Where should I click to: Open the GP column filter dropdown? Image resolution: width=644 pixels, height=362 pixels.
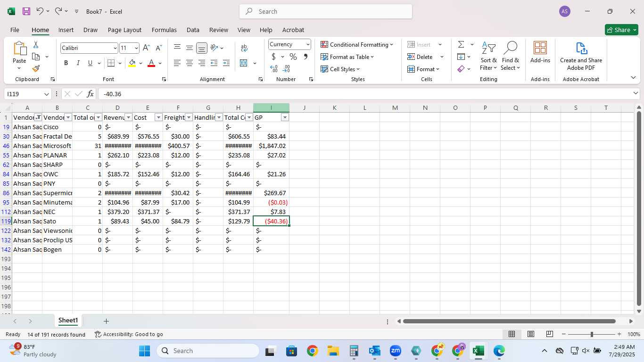(x=285, y=117)
